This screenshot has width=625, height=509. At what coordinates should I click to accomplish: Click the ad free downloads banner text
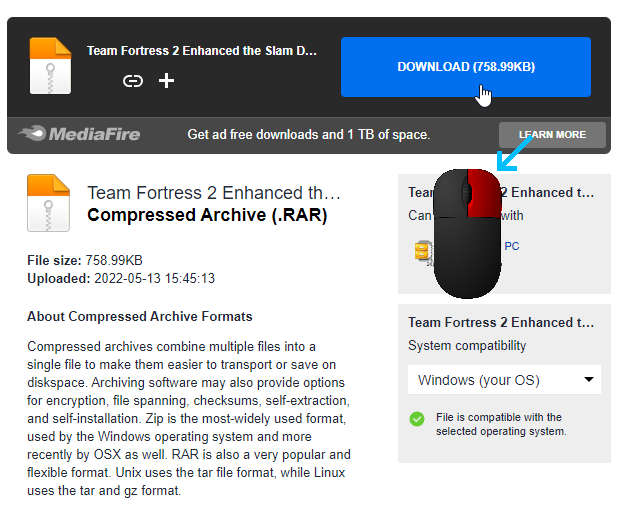tap(309, 135)
